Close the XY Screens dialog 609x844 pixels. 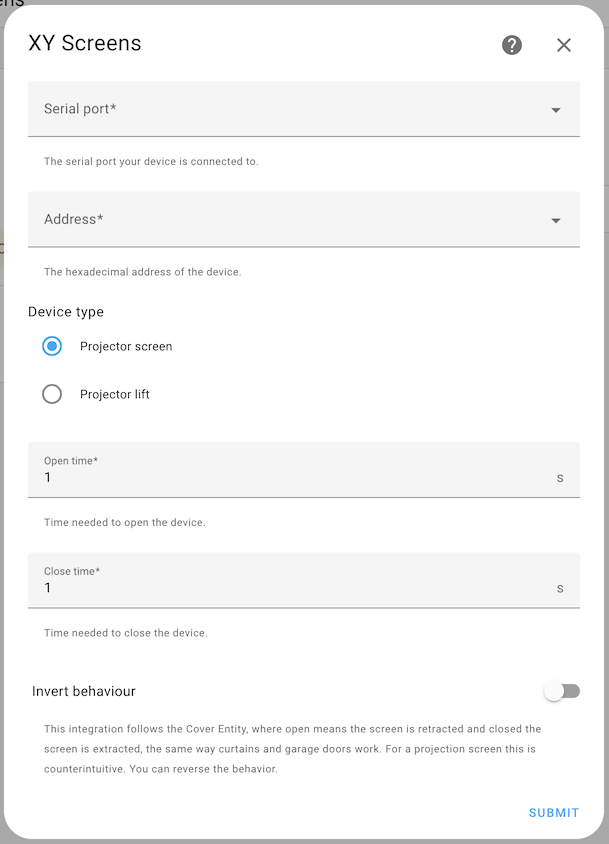click(564, 45)
